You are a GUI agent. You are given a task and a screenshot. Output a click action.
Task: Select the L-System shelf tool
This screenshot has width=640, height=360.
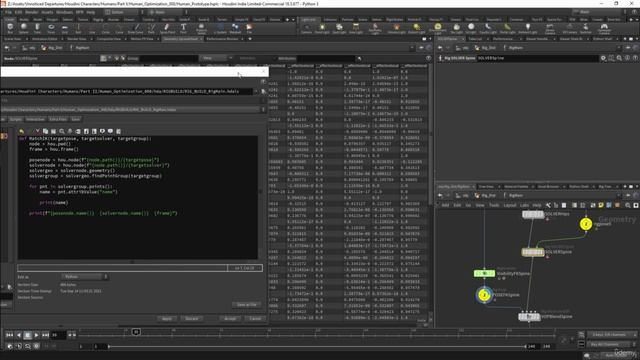[x=220, y=28]
